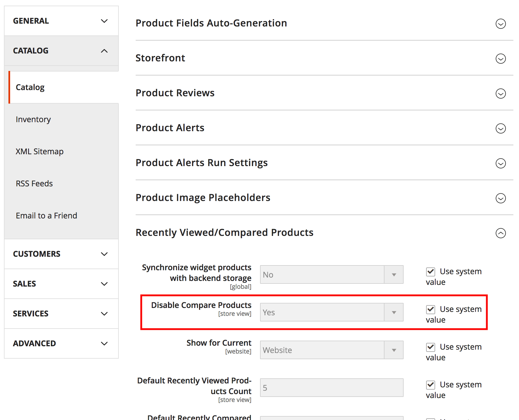Click the Default Recently Viewed Products Count field
The height and width of the screenshot is (420, 519).
[332, 388]
